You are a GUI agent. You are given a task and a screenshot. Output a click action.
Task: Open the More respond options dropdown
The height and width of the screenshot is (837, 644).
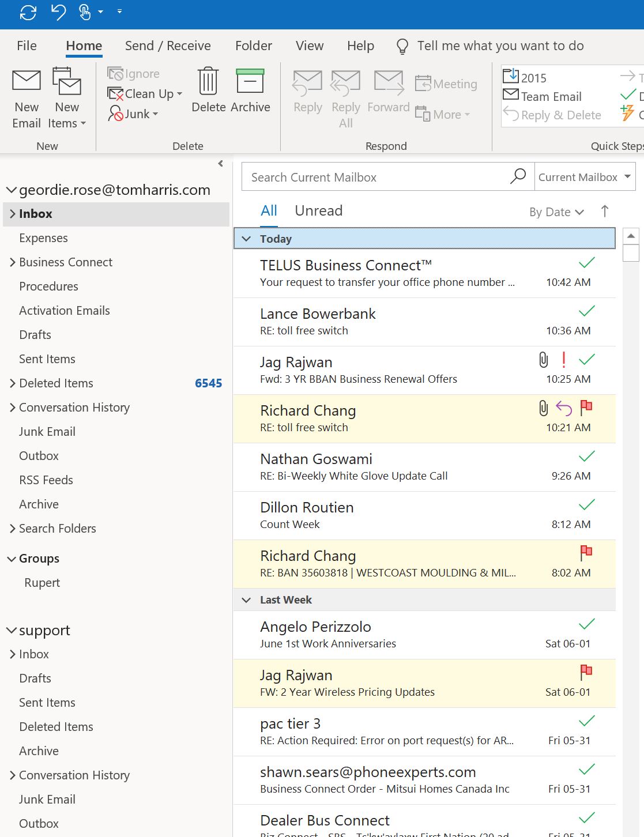click(443, 114)
